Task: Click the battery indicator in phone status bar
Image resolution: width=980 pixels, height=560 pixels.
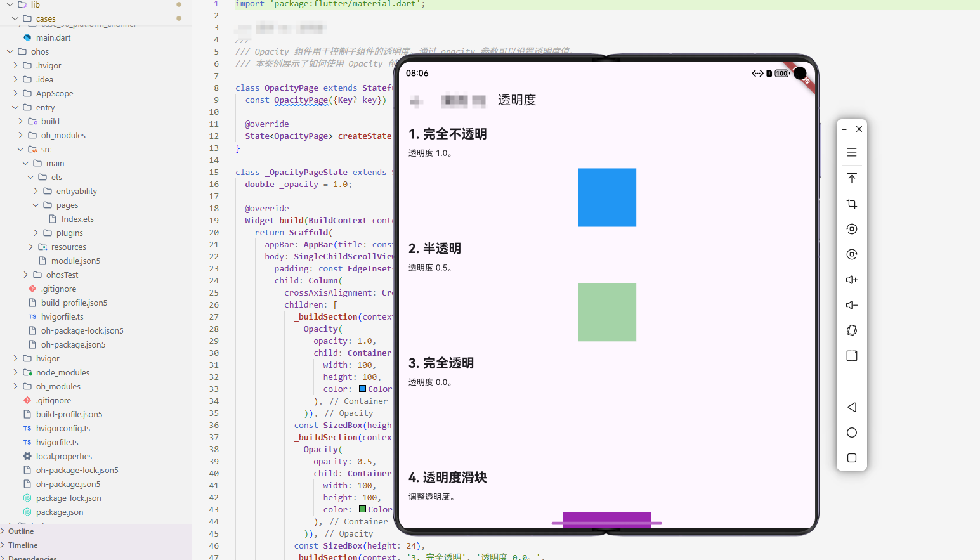Action: pos(781,74)
